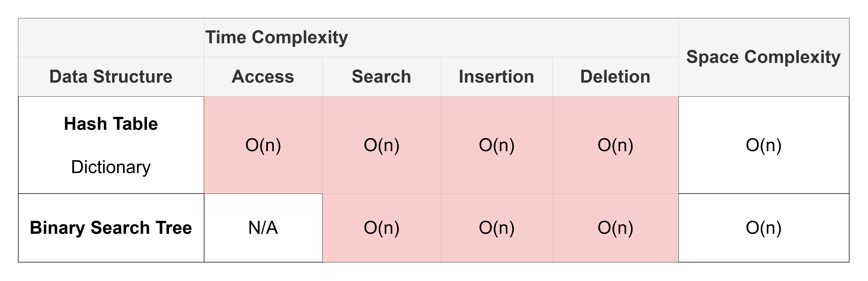Click Hash Table's Deletion O(n) cell
The height and width of the screenshot is (281, 868).
[x=615, y=145]
